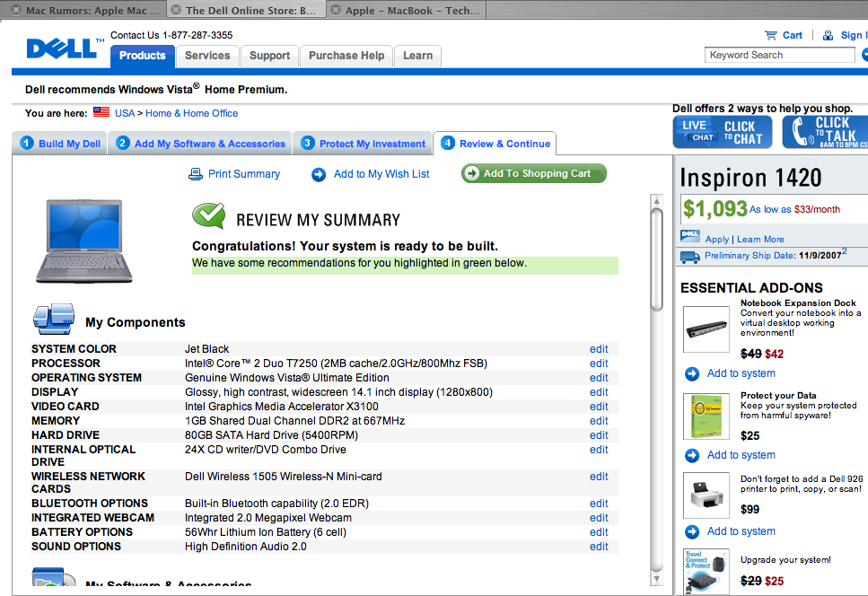Click the Learn More financing link
This screenshot has width=868, height=596.
pos(760,240)
